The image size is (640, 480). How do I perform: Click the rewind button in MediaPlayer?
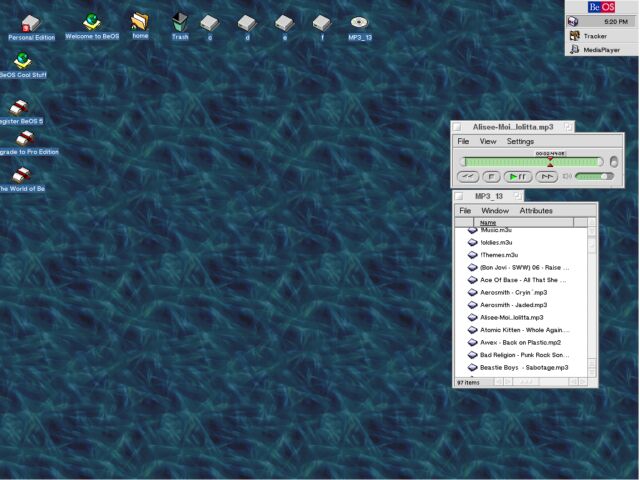(x=468, y=176)
